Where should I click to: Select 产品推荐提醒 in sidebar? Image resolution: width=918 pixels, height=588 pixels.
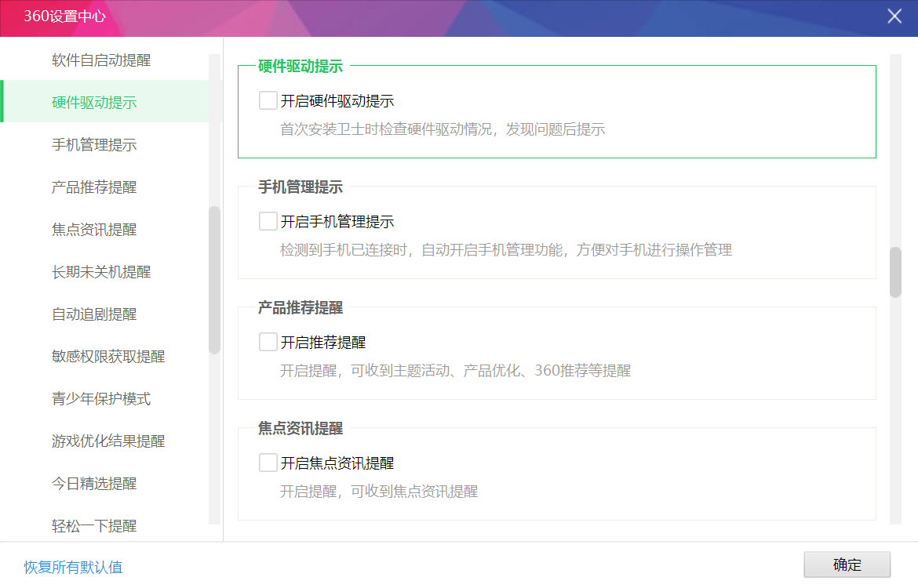pos(94,187)
